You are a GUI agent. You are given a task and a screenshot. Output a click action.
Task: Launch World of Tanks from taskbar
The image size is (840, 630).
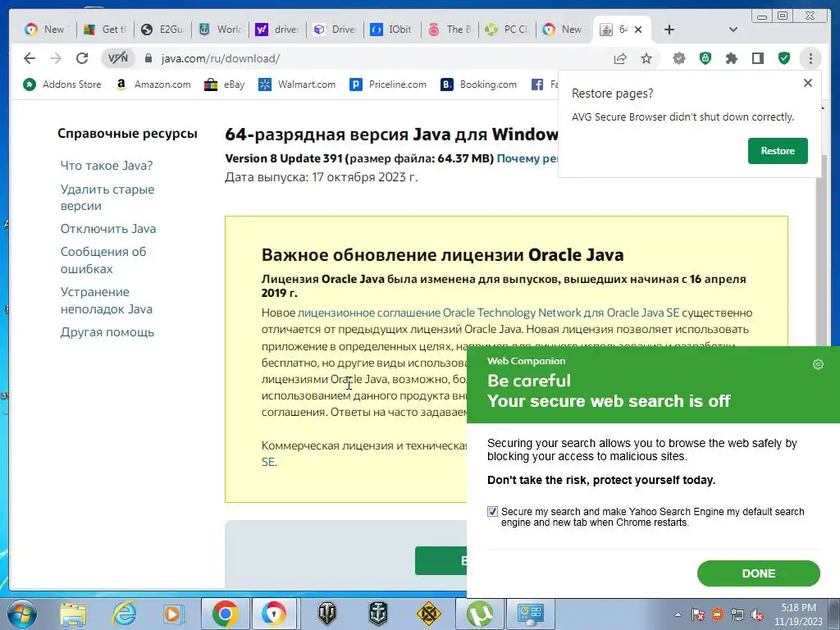(326, 614)
